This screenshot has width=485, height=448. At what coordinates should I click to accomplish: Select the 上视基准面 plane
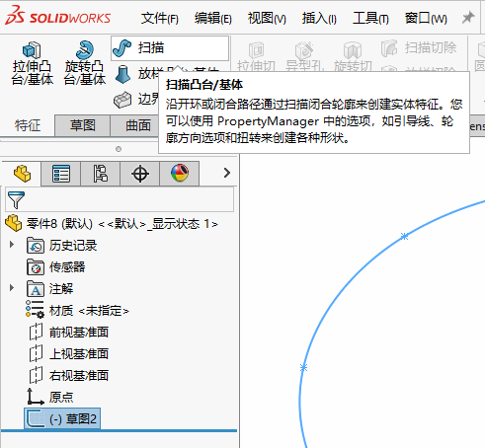click(79, 354)
